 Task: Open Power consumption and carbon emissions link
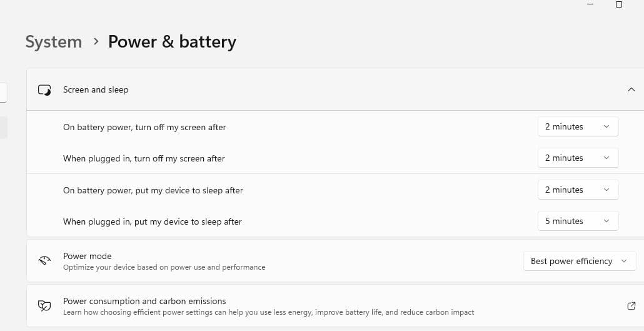click(144, 301)
